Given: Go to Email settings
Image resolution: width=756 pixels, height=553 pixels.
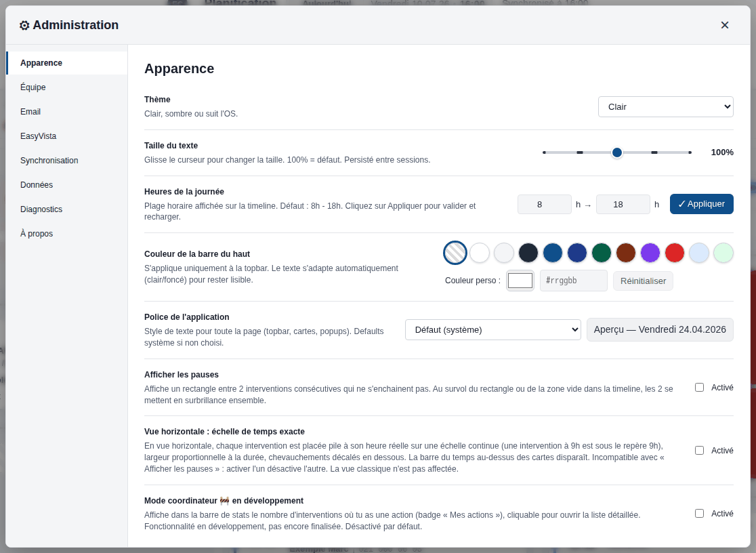Looking at the screenshot, I should (67, 111).
